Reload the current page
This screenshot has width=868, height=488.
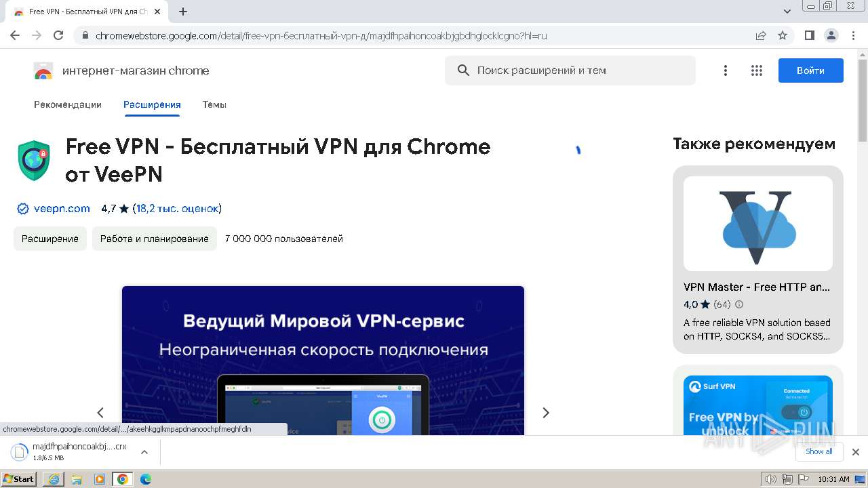coord(58,35)
